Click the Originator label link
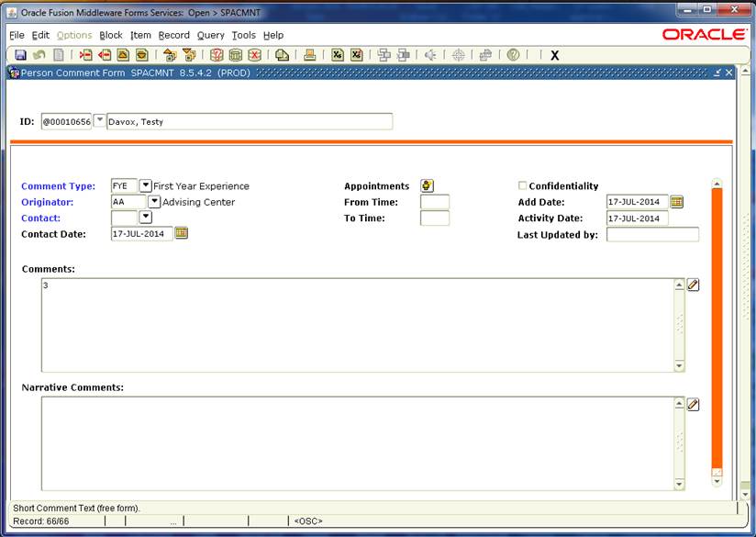The height and width of the screenshot is (537, 756). pyautogui.click(x=47, y=202)
